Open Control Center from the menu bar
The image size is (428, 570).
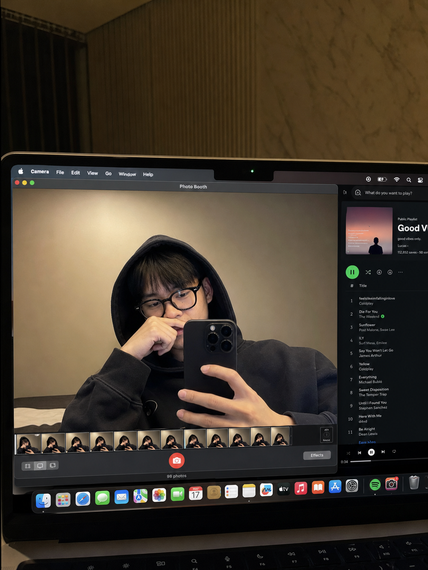pyautogui.click(x=420, y=180)
